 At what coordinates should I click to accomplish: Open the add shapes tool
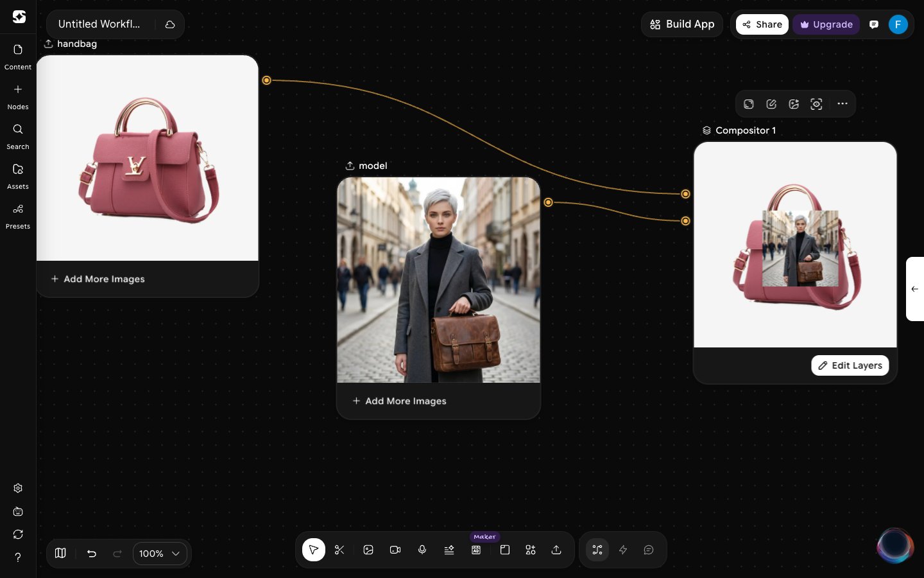[531, 550]
